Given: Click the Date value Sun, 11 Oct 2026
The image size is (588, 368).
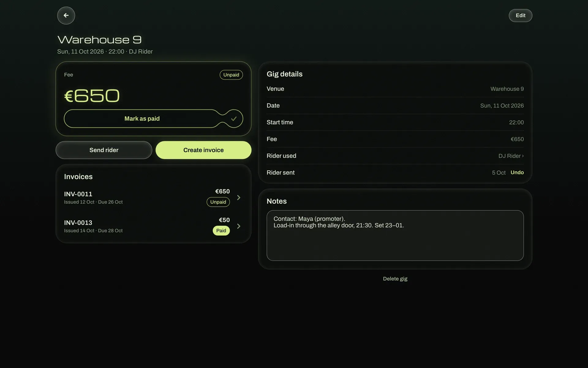Looking at the screenshot, I should pyautogui.click(x=502, y=105).
